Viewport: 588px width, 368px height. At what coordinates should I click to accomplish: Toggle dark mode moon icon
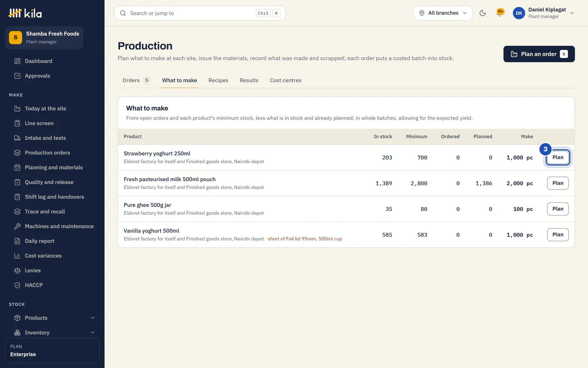tap(483, 13)
